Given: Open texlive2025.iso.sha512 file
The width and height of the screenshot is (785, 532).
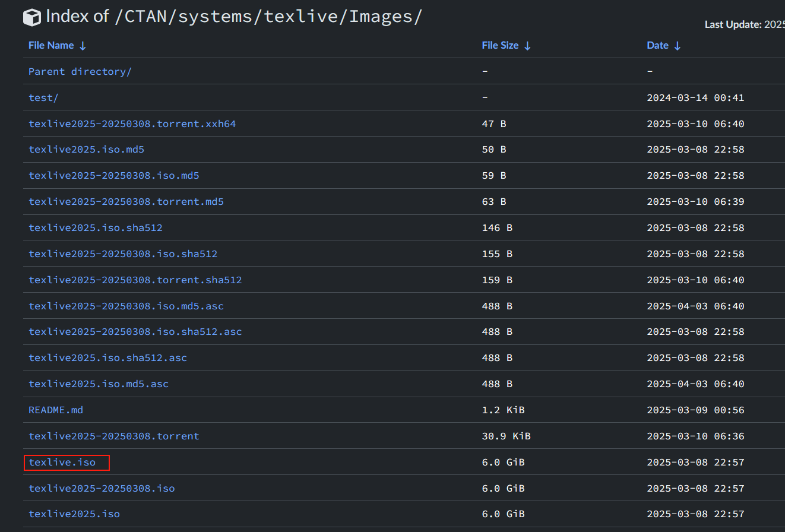Looking at the screenshot, I should point(96,228).
